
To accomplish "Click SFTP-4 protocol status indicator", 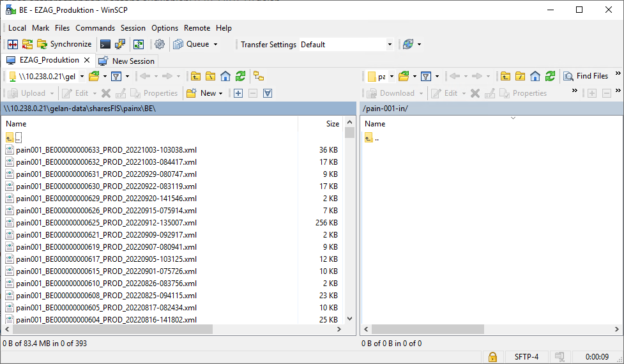I will [x=526, y=357].
